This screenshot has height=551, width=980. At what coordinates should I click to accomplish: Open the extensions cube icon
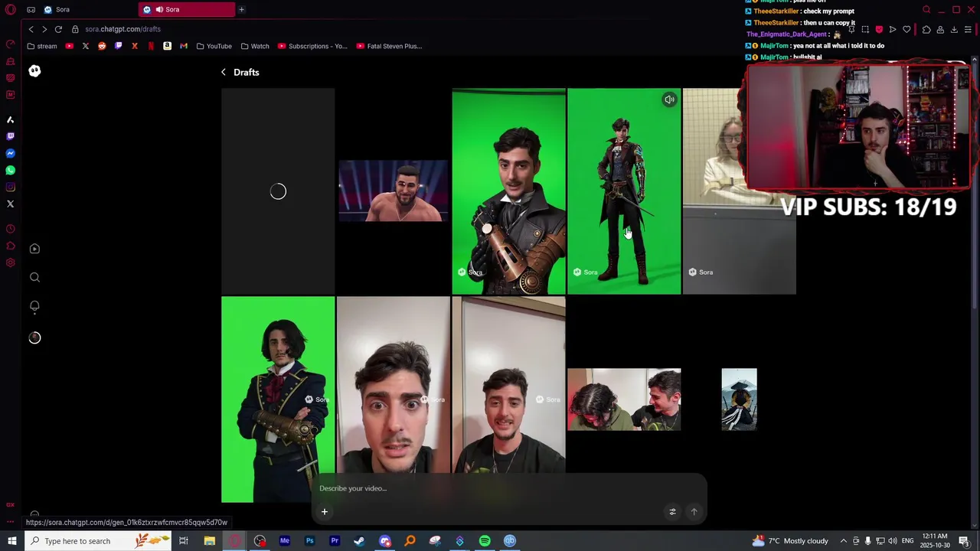[x=926, y=30]
